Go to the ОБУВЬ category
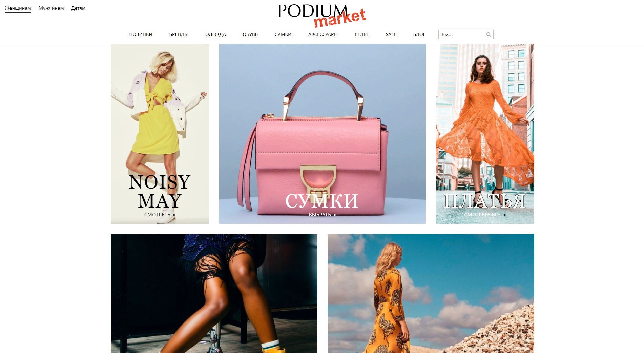 pos(250,34)
